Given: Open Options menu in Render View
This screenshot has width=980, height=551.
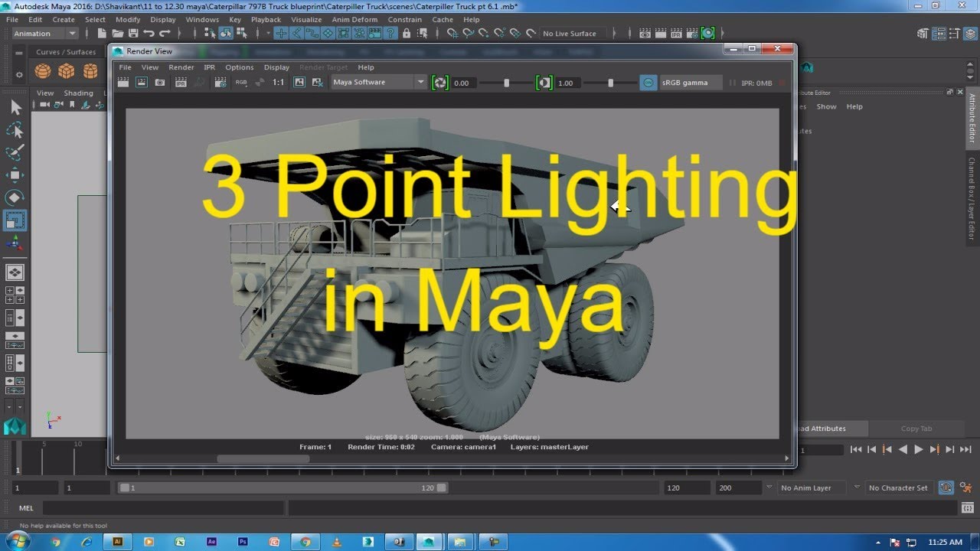Looking at the screenshot, I should 240,67.
